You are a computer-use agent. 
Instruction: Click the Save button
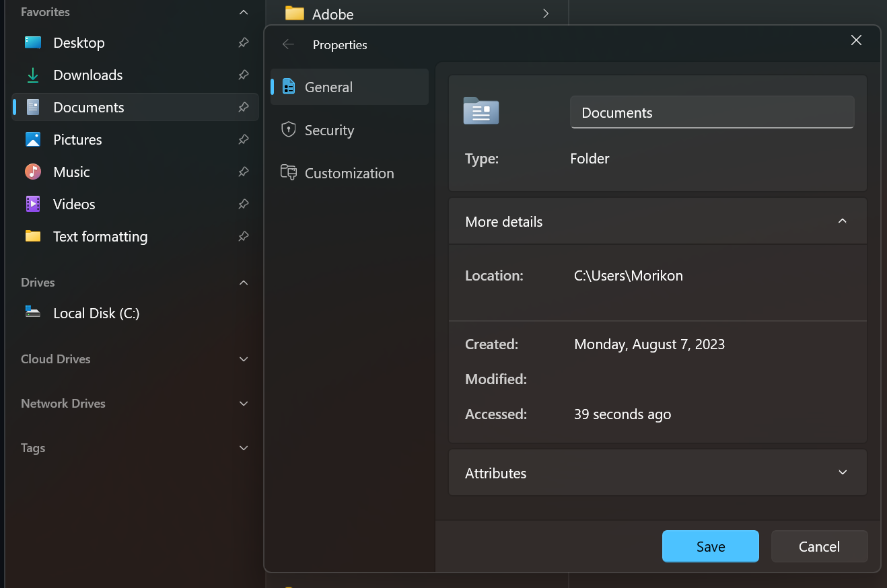(710, 546)
